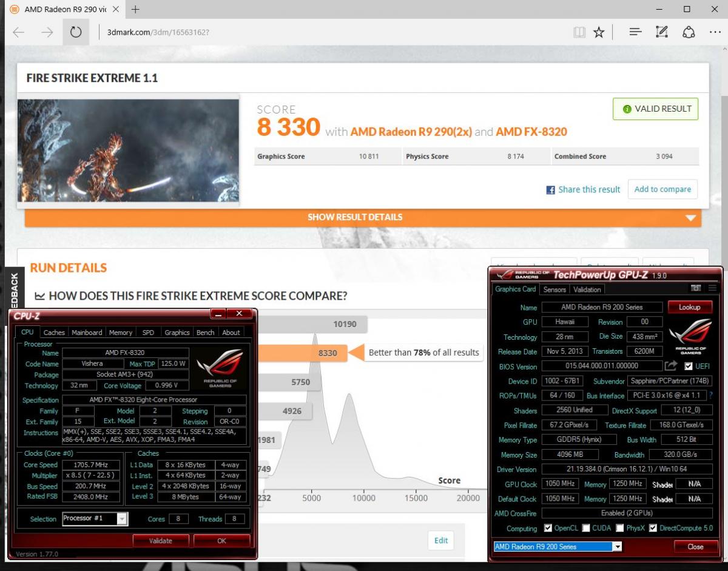Viewport: 728px width, 571px height.
Task: Click the bus interface question mark
Action: pos(710,395)
